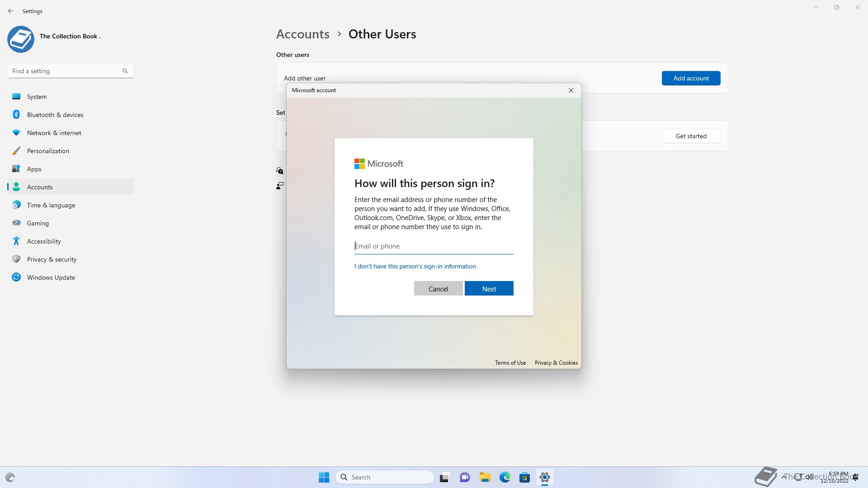Screen dimensions: 868x488
Task: Go to Bluetooth & devices settings
Action: [x=71, y=115]
